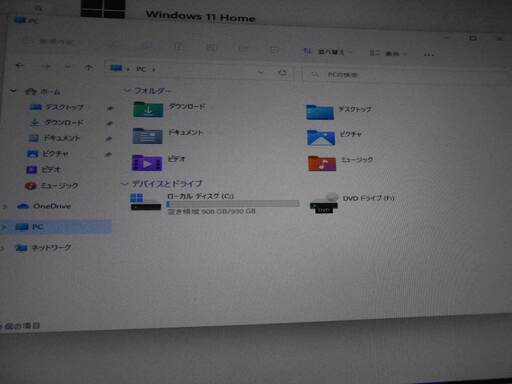Select ピクチャ in the sidebar
Image resolution: width=512 pixels, height=384 pixels.
pos(47,154)
